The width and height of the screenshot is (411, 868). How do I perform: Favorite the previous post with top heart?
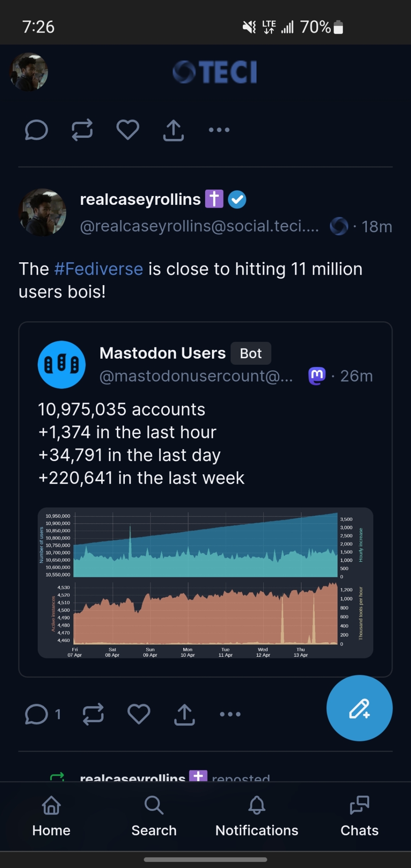(x=128, y=130)
